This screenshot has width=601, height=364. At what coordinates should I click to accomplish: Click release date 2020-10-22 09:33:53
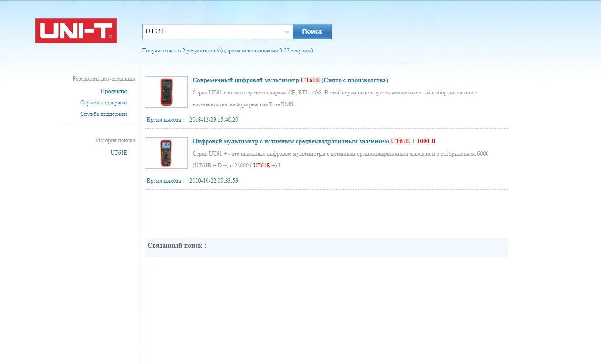point(214,181)
